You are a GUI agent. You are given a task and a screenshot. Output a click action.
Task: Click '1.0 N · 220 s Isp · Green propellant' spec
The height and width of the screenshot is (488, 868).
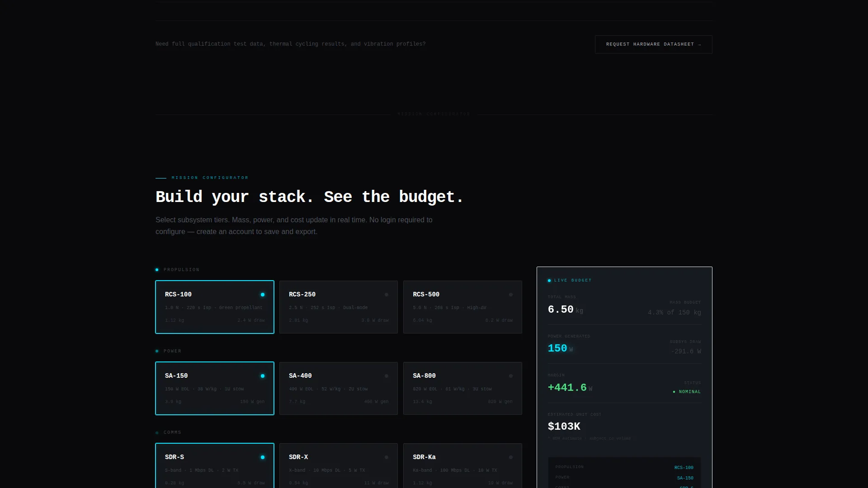point(213,308)
